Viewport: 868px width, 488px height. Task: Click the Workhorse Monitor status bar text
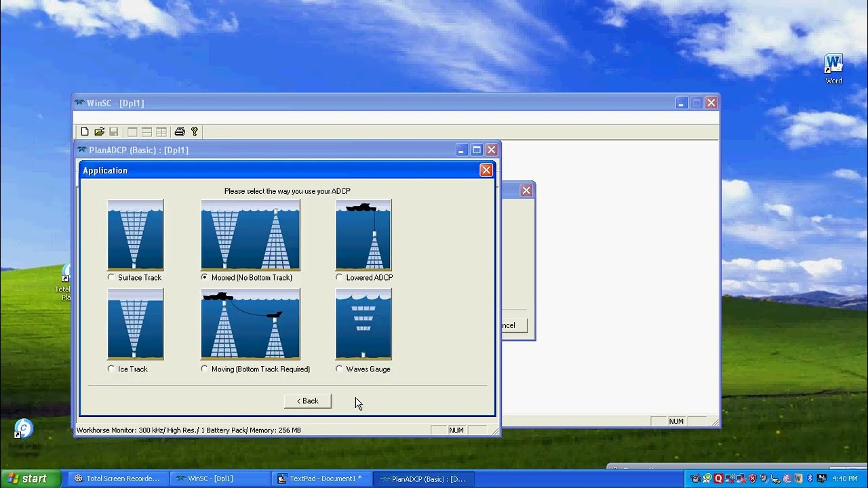tap(189, 430)
